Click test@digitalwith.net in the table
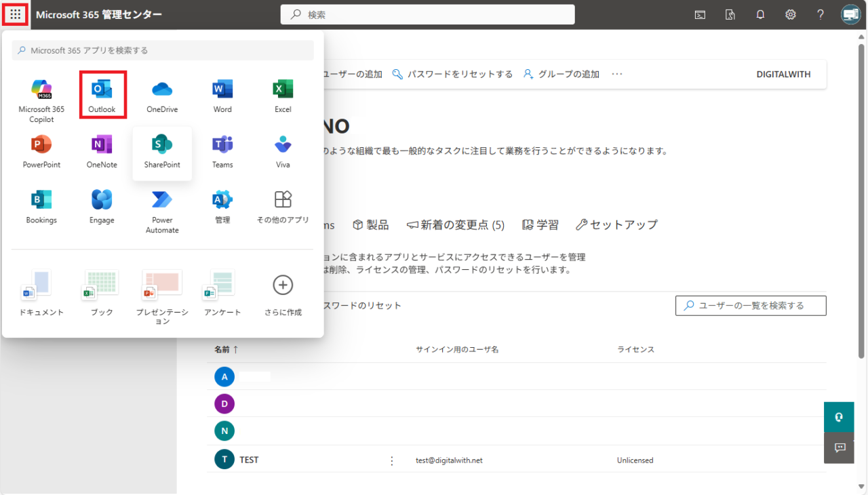The height and width of the screenshot is (495, 868). point(449,460)
